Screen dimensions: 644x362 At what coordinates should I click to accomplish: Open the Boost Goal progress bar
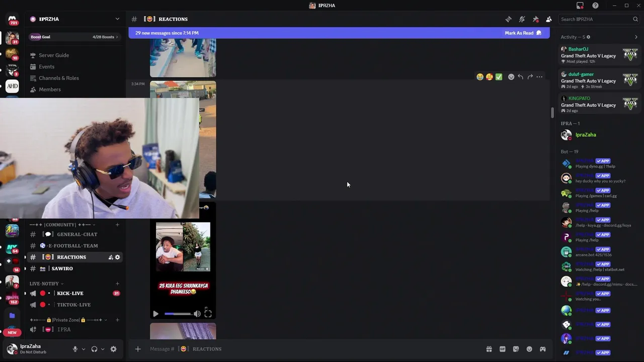(74, 37)
